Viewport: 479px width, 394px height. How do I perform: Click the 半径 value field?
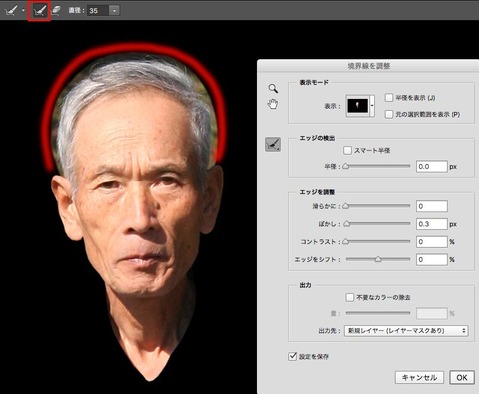[431, 166]
